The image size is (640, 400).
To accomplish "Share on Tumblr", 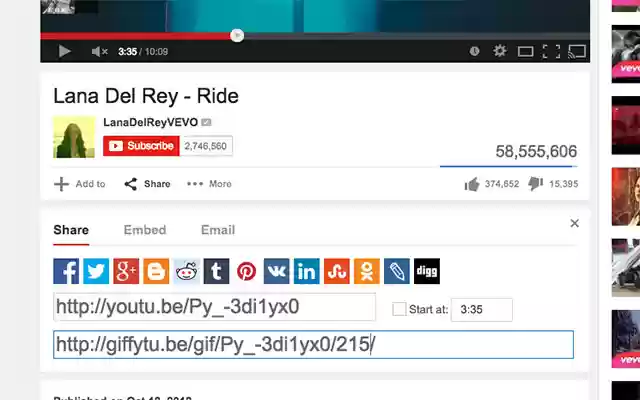I will (x=216, y=271).
